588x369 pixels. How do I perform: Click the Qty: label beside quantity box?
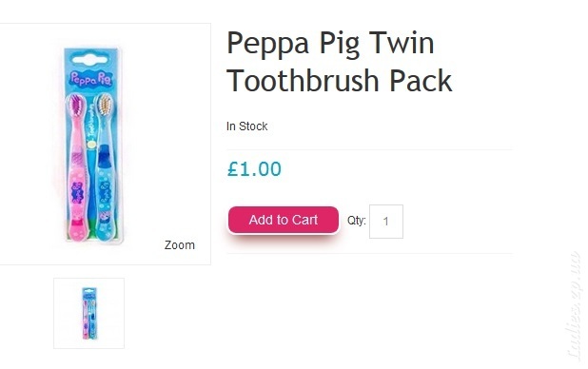pyautogui.click(x=356, y=221)
